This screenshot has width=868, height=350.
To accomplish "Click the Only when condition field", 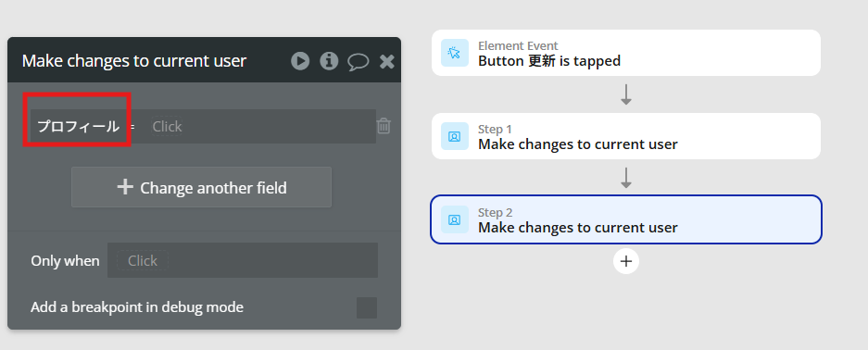I will (243, 260).
